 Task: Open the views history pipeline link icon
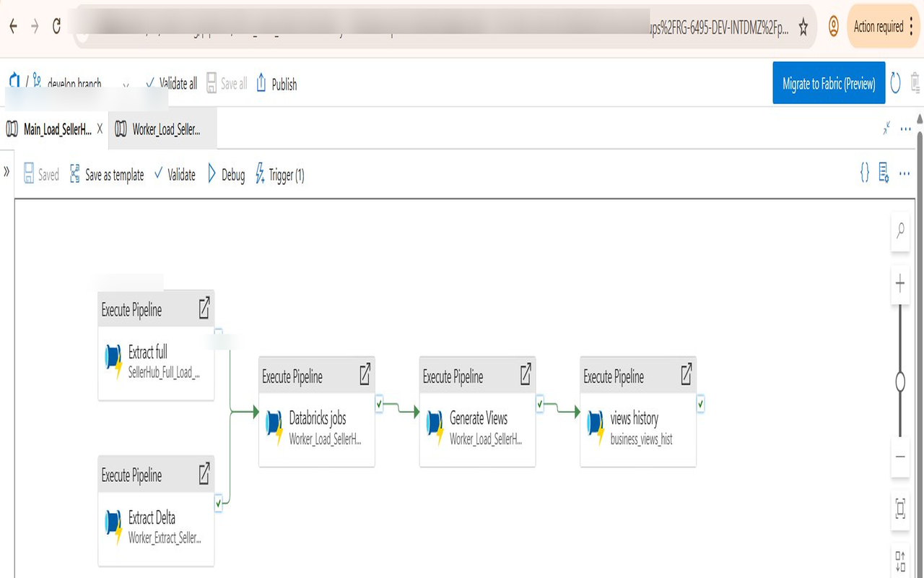687,374
